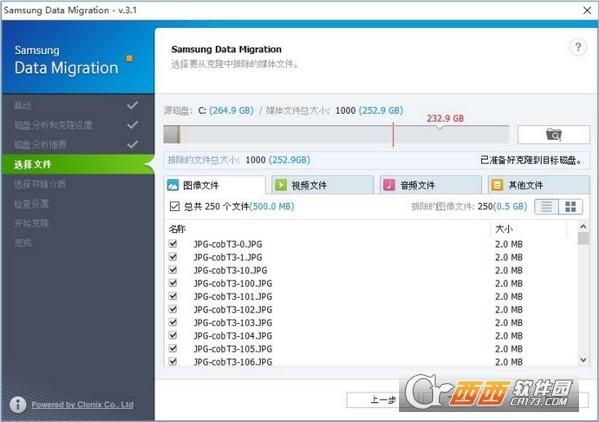Click the 大小 column header
The height and width of the screenshot is (422, 599).
pos(504,229)
